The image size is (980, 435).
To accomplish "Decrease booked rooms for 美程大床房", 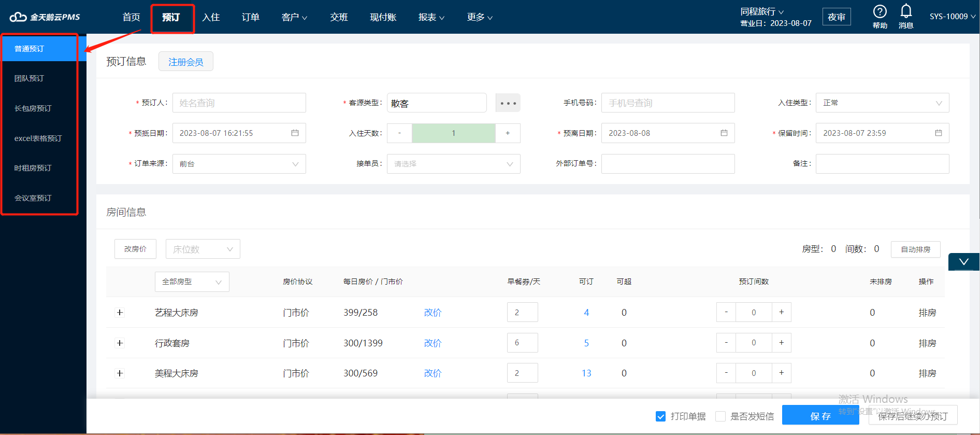I will [x=726, y=373].
